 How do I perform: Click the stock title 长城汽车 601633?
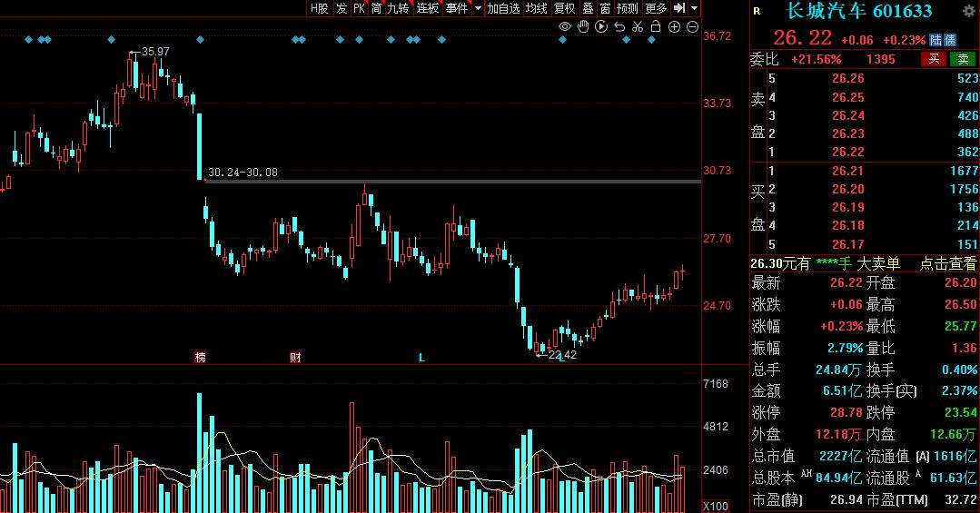tap(858, 11)
